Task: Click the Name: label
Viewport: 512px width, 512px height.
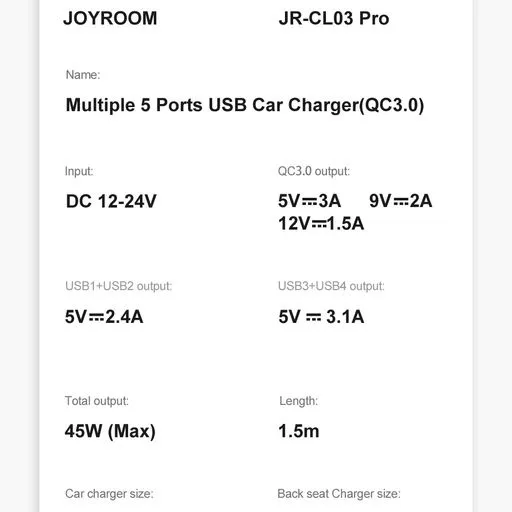Action: 83,75
